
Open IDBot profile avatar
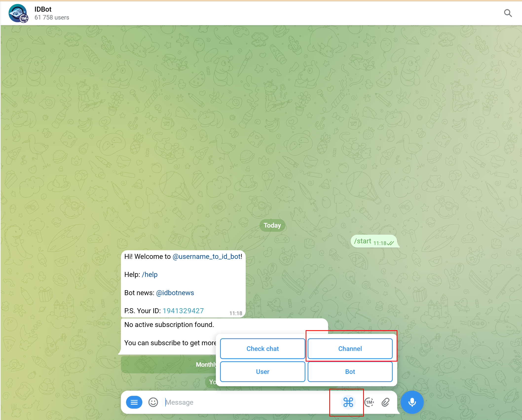point(18,13)
